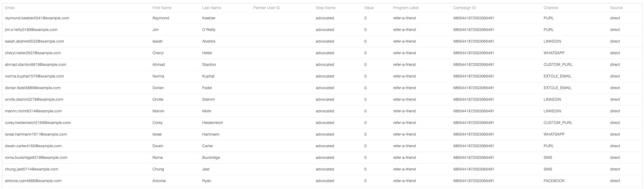The image size is (644, 189).
Task: Click first name Orville
Action: click(x=158, y=100)
